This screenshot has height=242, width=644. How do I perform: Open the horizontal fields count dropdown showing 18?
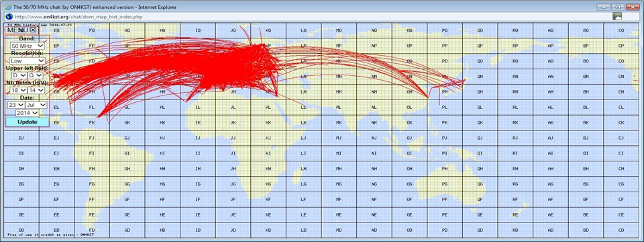tap(17, 90)
